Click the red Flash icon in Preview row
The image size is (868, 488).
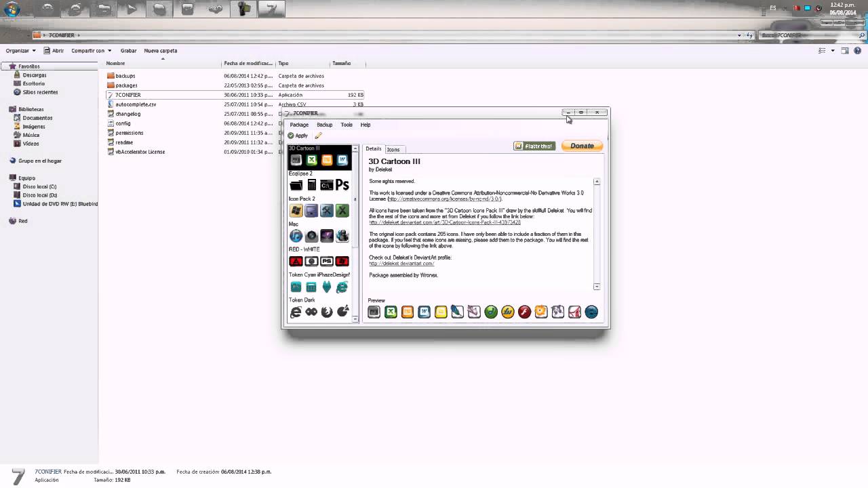click(x=524, y=312)
